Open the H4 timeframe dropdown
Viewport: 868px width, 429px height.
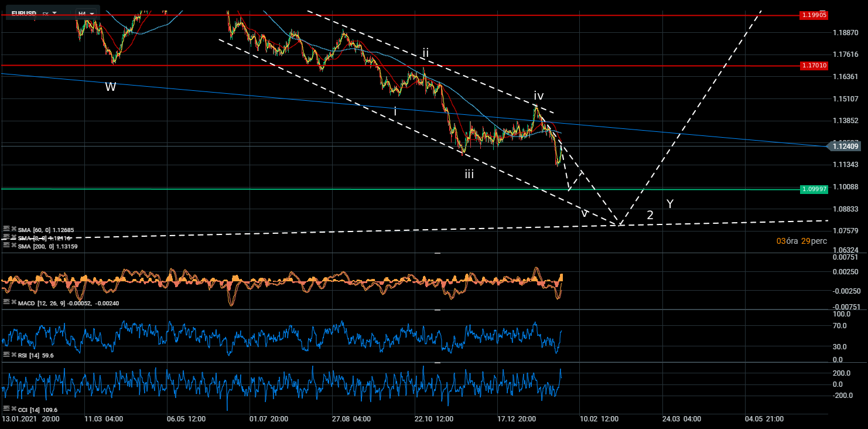click(x=87, y=12)
